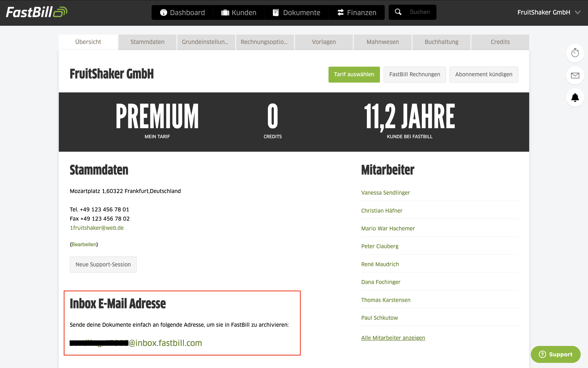This screenshot has height=368, width=588.
Task: Click the inbox.fastbill.com email address
Action: [x=136, y=343]
